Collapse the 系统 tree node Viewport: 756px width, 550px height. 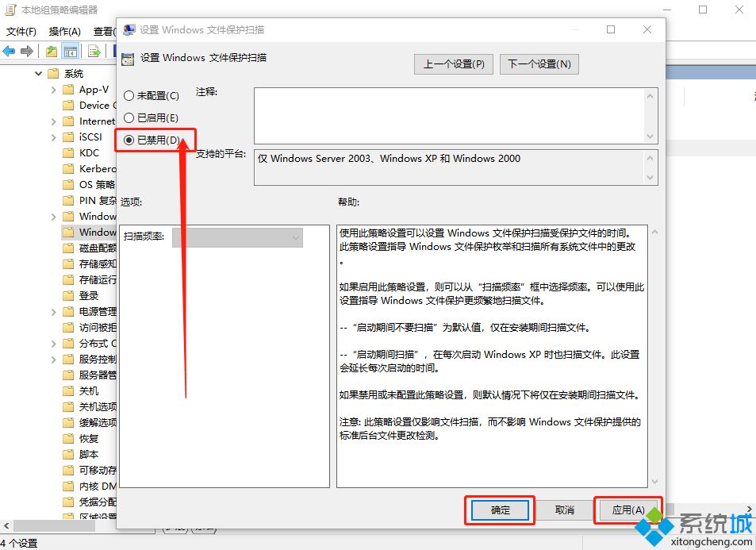[39, 73]
